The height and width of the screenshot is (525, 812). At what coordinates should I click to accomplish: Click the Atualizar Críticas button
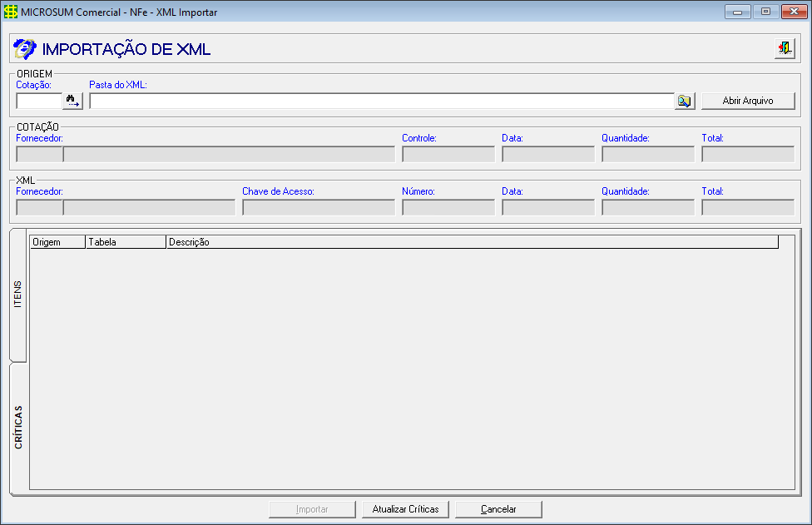405,508
